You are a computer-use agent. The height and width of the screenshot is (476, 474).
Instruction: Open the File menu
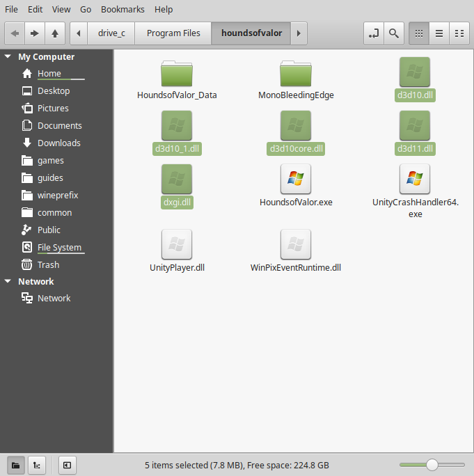[x=11, y=10]
